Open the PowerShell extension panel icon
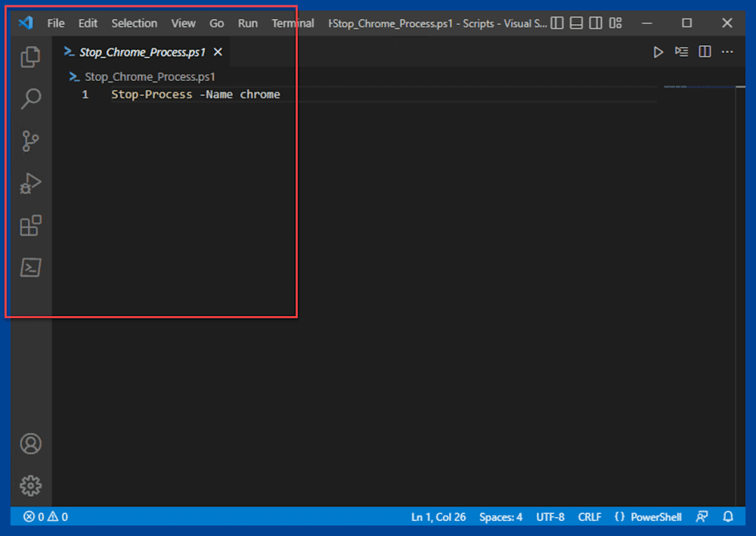This screenshot has height=536, width=756. click(31, 268)
